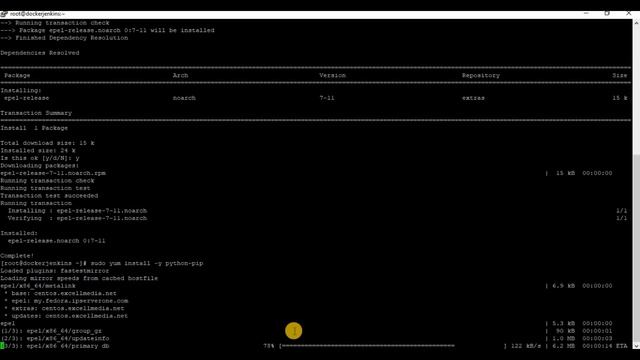Click the "Package" column header
Image resolution: width=640 pixels, height=360 pixels.
point(17,76)
